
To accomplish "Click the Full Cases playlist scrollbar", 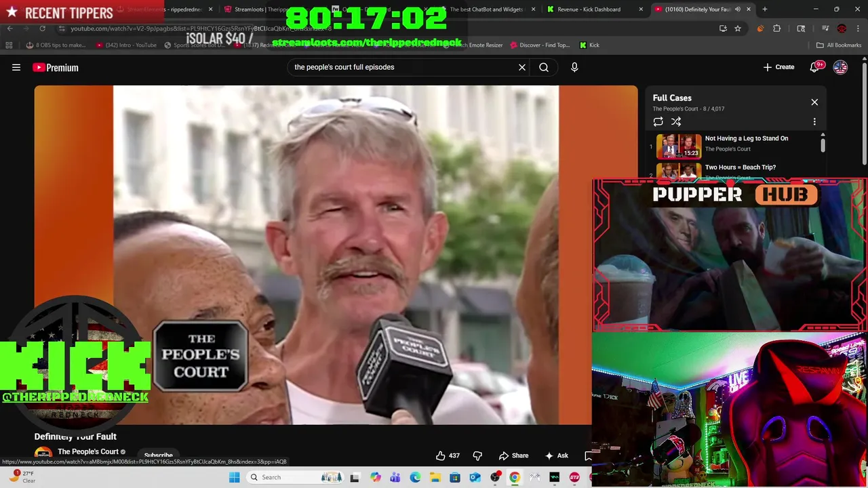I will click(x=823, y=145).
